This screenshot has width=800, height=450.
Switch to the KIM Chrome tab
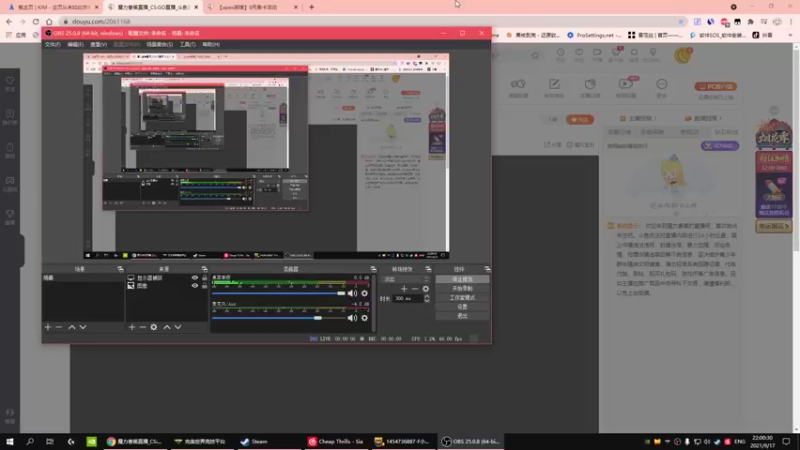click(53, 7)
